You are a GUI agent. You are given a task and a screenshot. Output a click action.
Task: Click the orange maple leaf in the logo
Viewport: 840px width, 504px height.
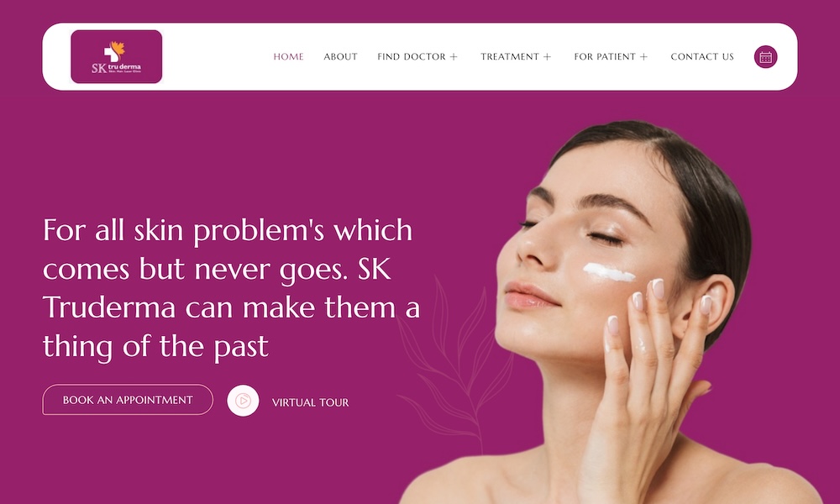pos(118,48)
